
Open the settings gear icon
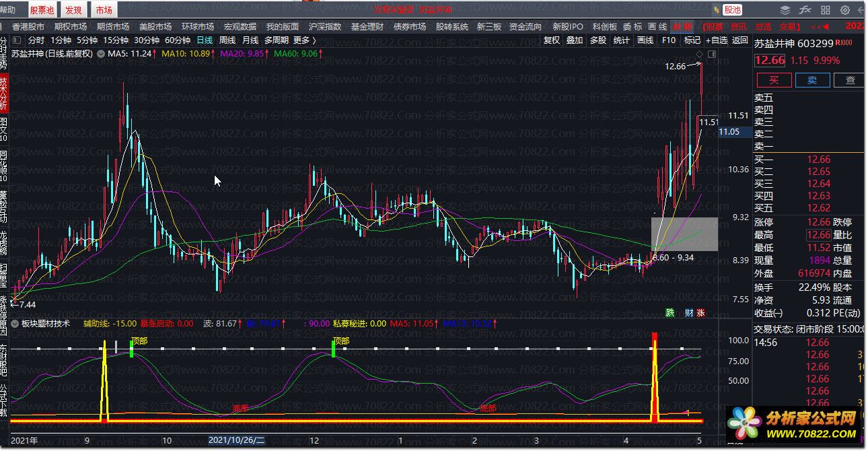coord(845,10)
